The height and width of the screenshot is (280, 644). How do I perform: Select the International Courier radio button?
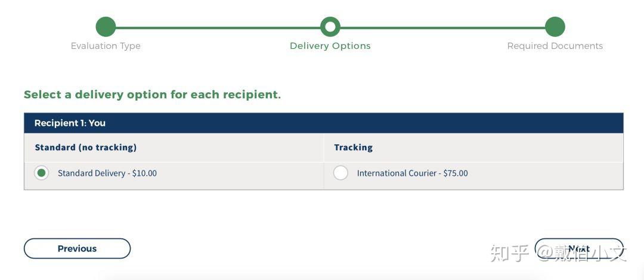tap(340, 173)
